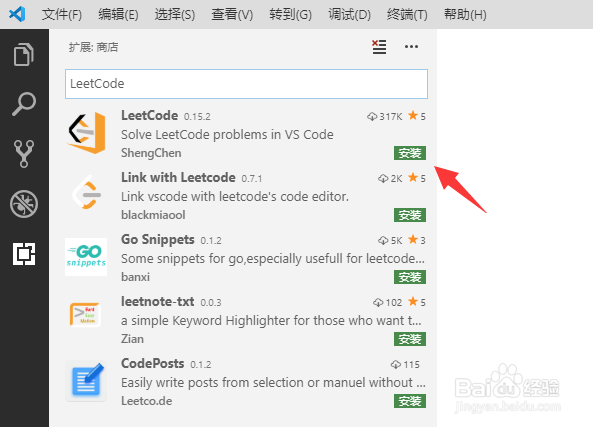Install the Go Snippets extension
593x427 pixels.
[x=410, y=277]
